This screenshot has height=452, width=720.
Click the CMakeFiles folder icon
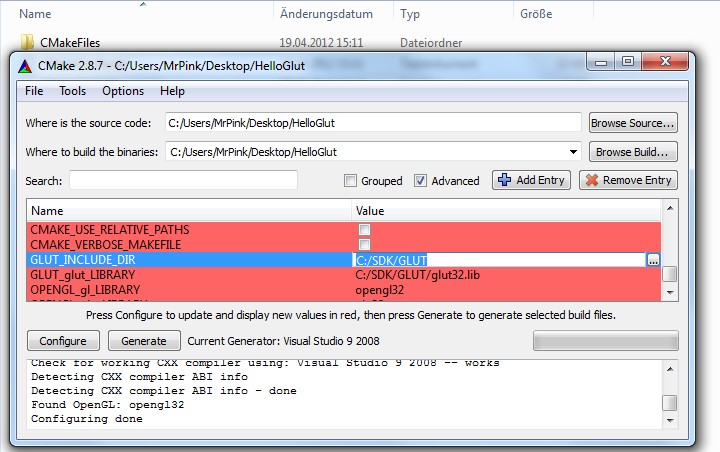[27, 43]
